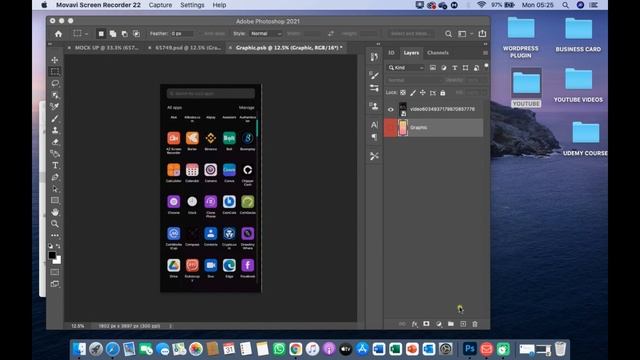This screenshot has height=360, width=640.
Task: Toggle filter for type layers
Action: [x=454, y=68]
